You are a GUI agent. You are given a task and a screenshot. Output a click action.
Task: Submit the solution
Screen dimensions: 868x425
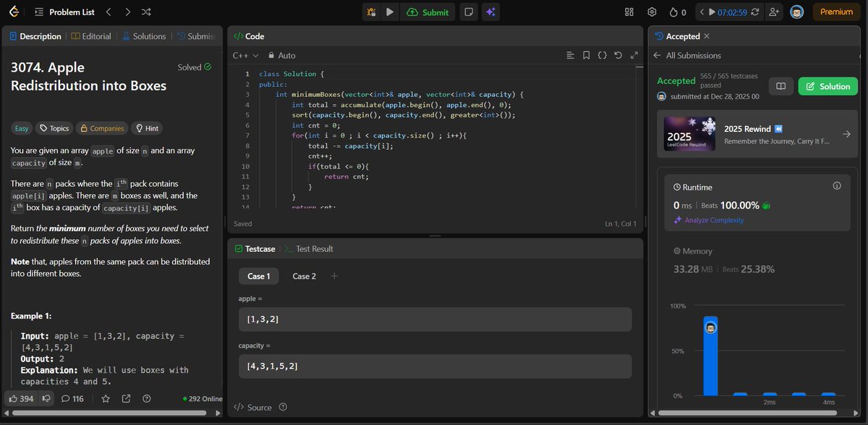[427, 12]
